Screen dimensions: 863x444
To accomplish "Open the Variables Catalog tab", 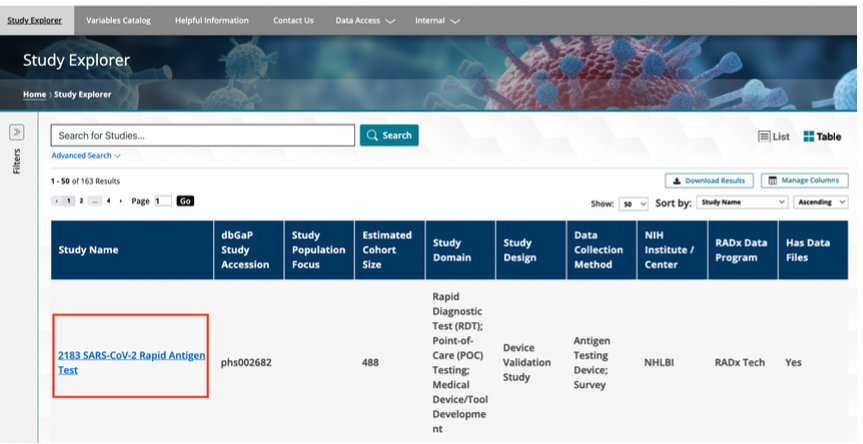I will [x=118, y=20].
